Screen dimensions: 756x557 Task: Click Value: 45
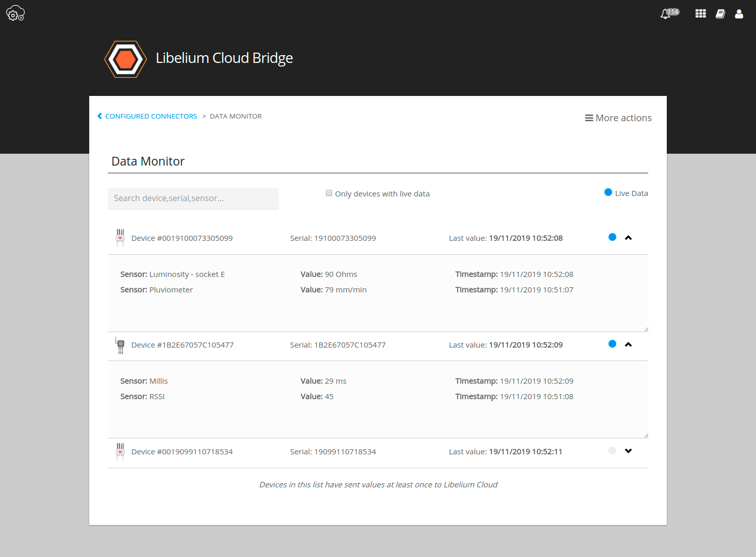pyautogui.click(x=317, y=397)
